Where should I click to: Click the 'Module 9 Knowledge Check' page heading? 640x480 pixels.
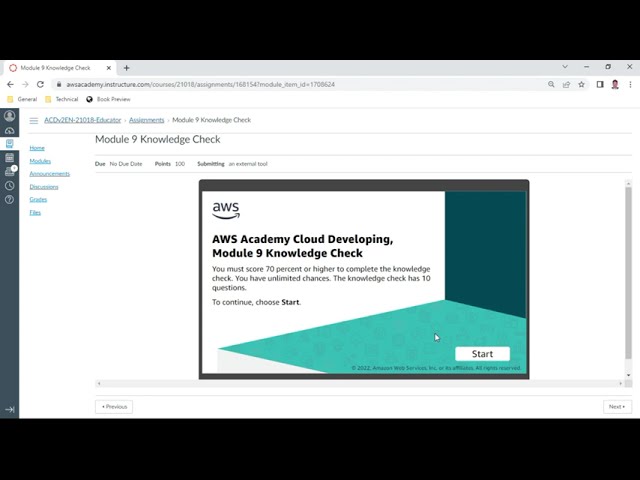pyautogui.click(x=158, y=140)
